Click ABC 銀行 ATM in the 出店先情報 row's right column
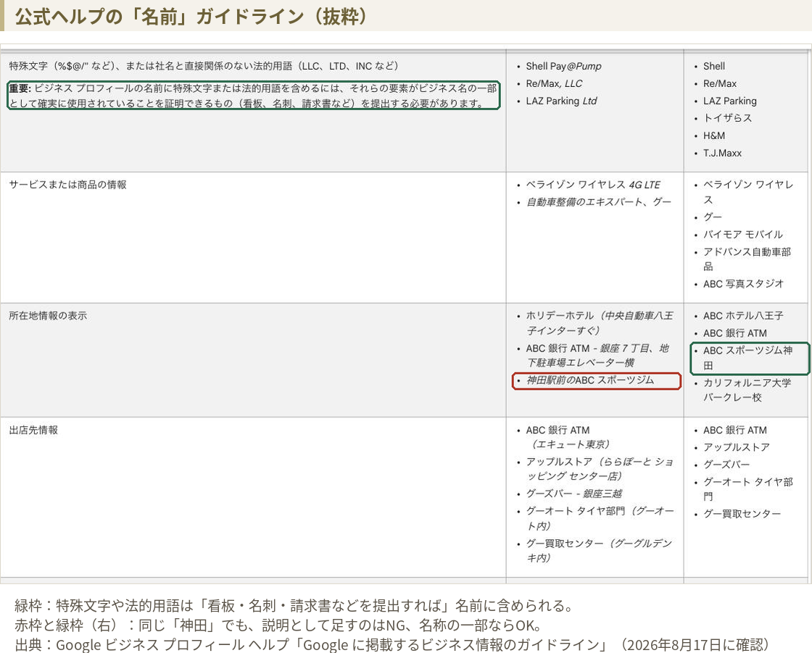This screenshot has height=653, width=812. 735,430
